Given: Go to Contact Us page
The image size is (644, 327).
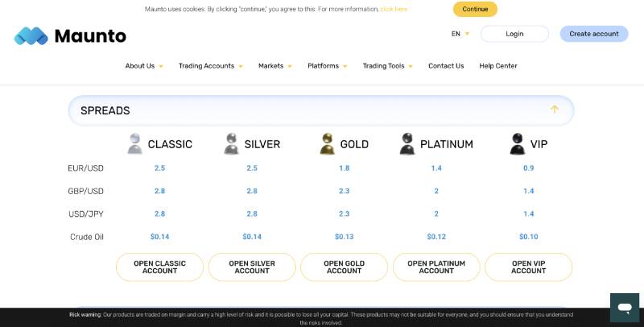Looking at the screenshot, I should click(446, 66).
